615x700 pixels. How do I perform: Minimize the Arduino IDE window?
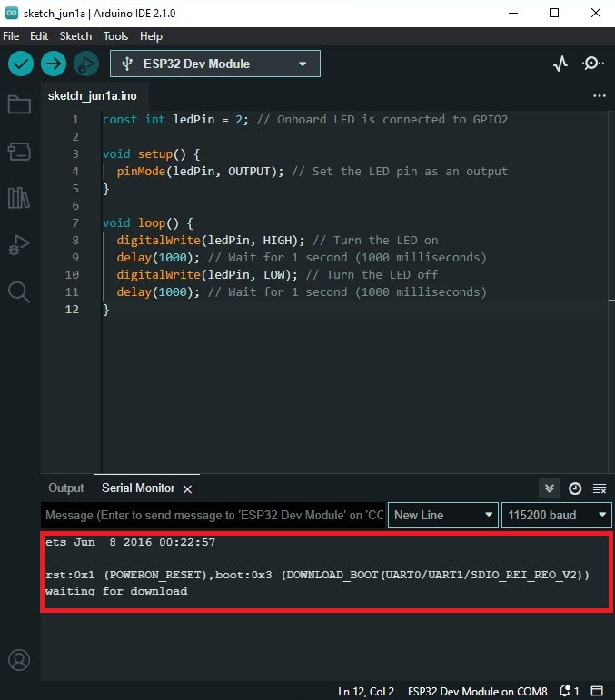click(x=513, y=13)
